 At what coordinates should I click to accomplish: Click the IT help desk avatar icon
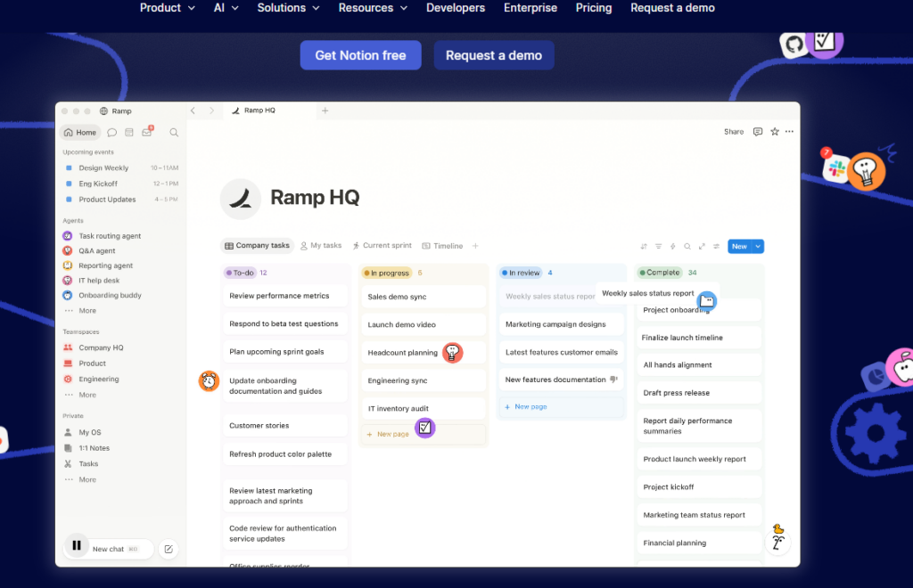click(x=68, y=281)
